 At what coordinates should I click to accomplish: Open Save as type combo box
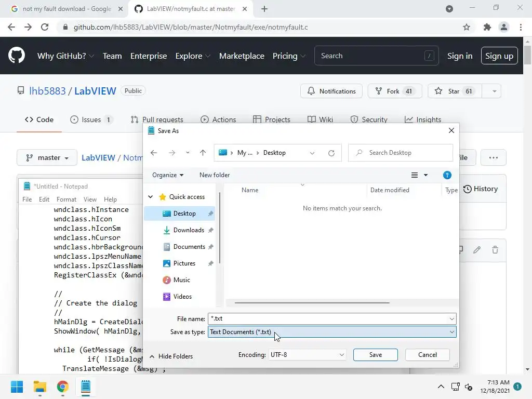click(332, 332)
